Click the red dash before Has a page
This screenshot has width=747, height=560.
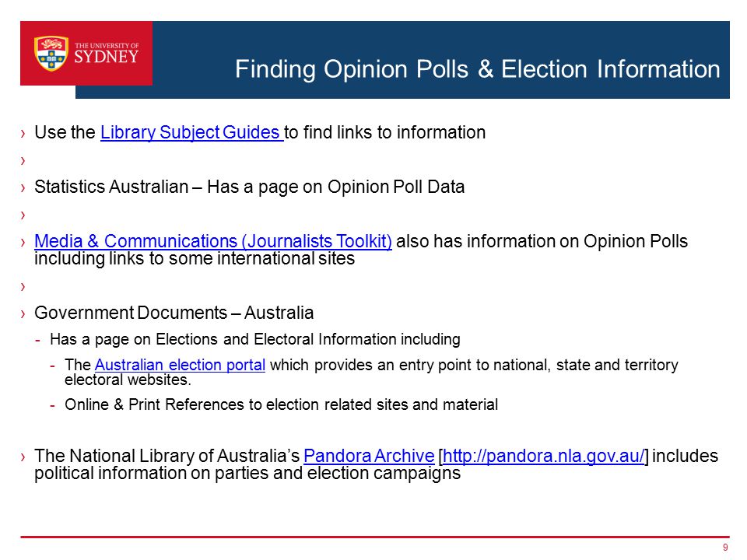[x=37, y=340]
